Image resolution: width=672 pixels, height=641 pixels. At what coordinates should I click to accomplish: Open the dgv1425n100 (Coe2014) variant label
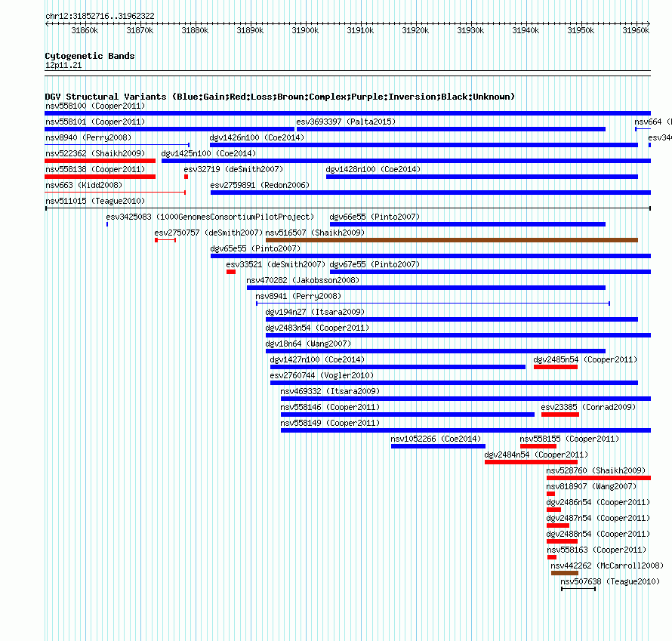click(208, 153)
